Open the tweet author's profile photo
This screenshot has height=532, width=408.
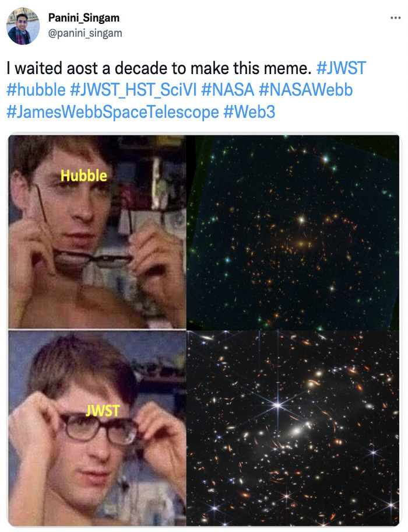pyautogui.click(x=23, y=27)
